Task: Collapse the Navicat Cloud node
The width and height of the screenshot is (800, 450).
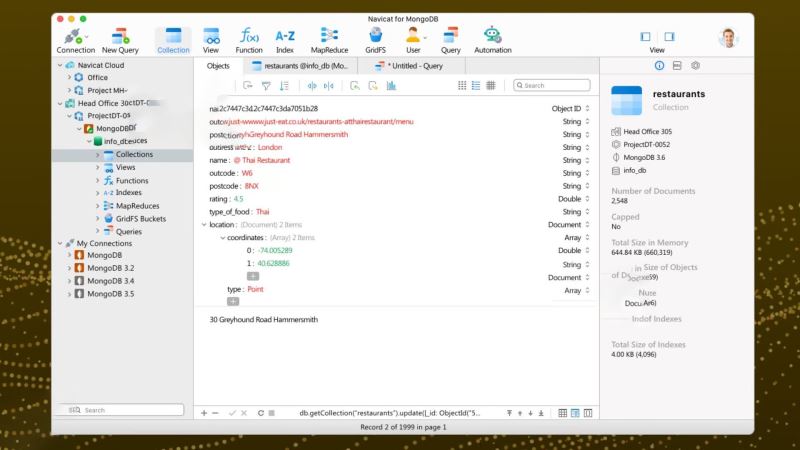Action: (x=60, y=65)
